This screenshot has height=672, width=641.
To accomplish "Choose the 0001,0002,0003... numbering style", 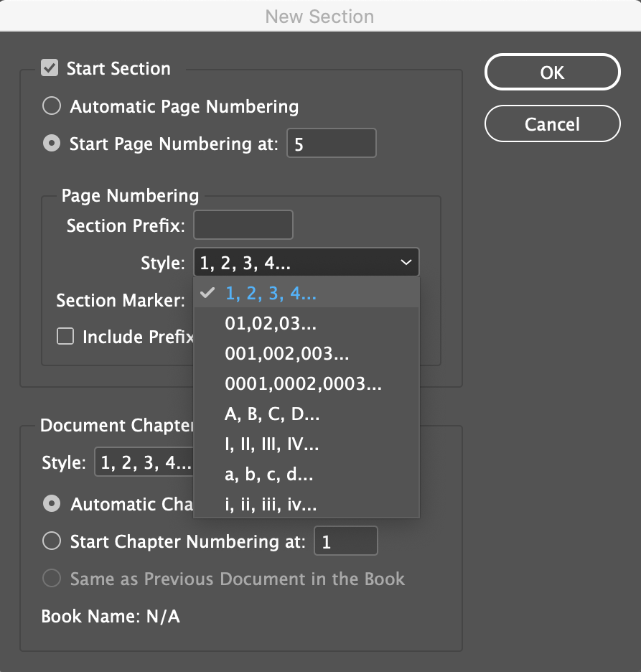I will 307,383.
